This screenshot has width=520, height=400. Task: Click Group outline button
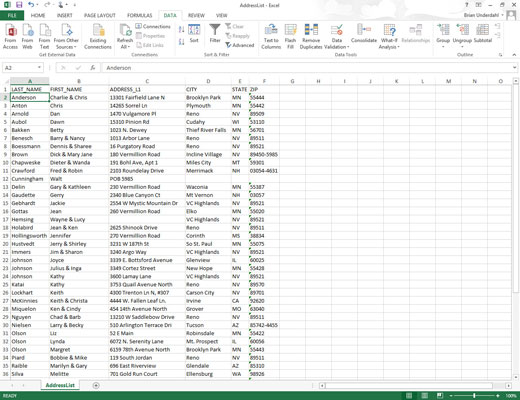click(443, 35)
